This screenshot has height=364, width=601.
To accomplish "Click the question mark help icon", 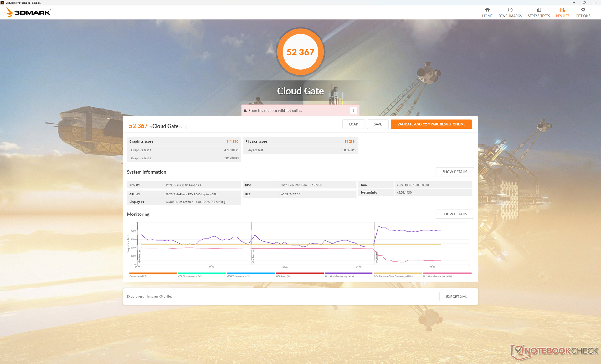I will point(353,110).
